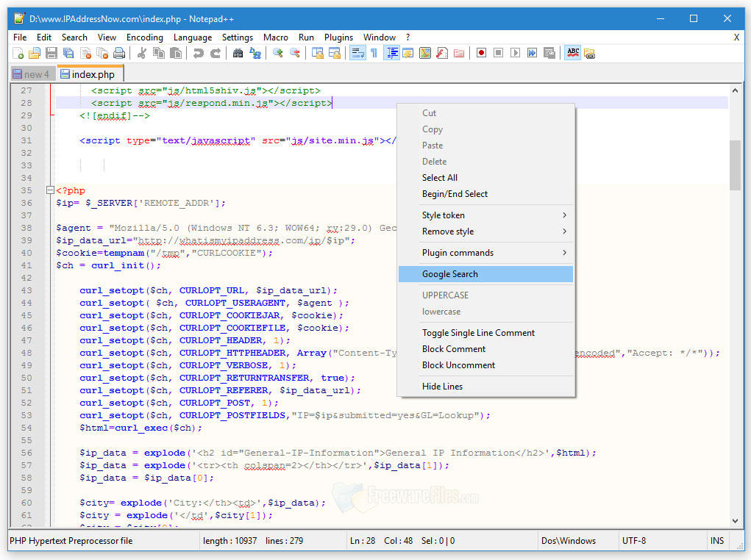The image size is (751, 560).
Task: Click the Save All toolbar icon
Action: [x=68, y=52]
